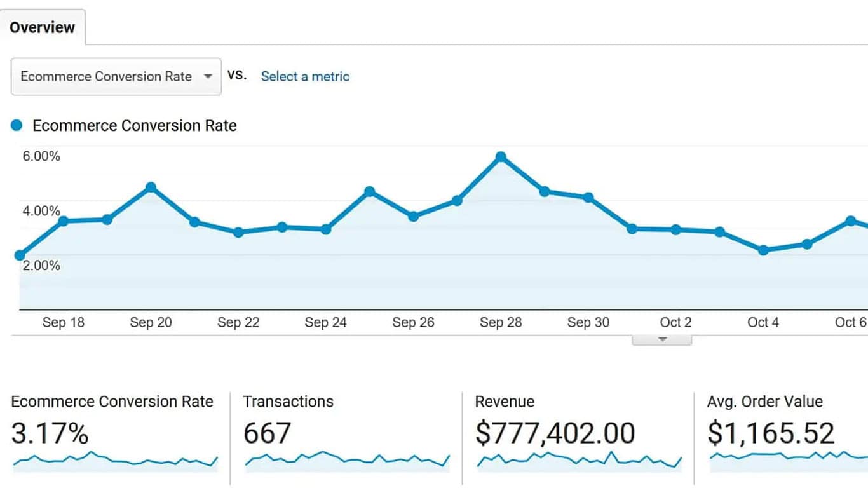Viewport: 868px width, 488px height.
Task: Select the Sep 30 data point
Action: [588, 197]
